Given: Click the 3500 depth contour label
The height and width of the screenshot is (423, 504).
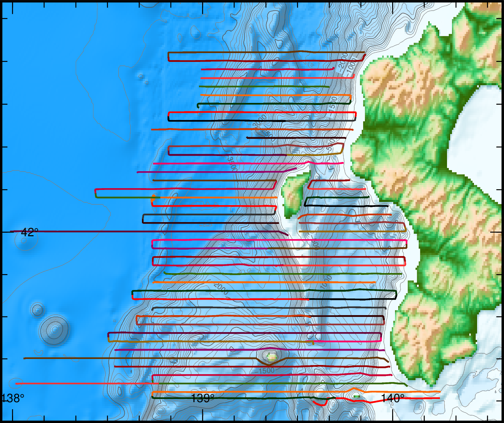Looking at the screenshot, I should 232,163.
